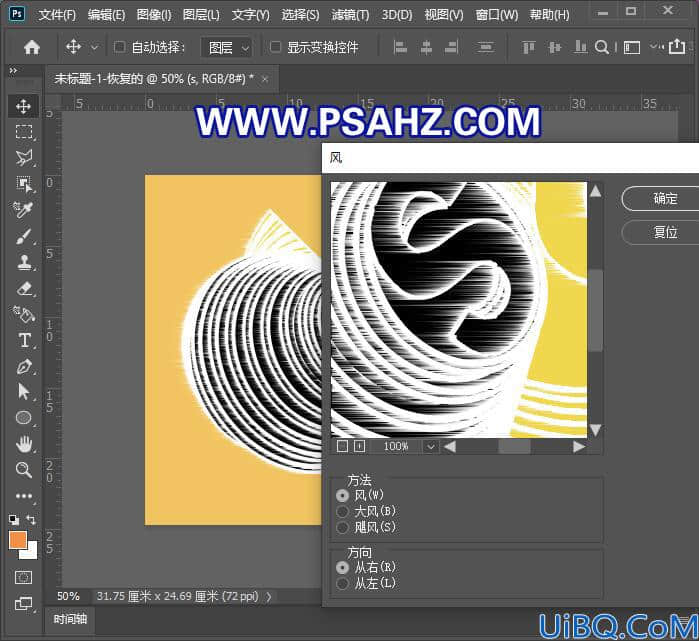Enable the 自动选择 checkbox
Image resolution: width=699 pixels, height=641 pixels.
(119, 47)
